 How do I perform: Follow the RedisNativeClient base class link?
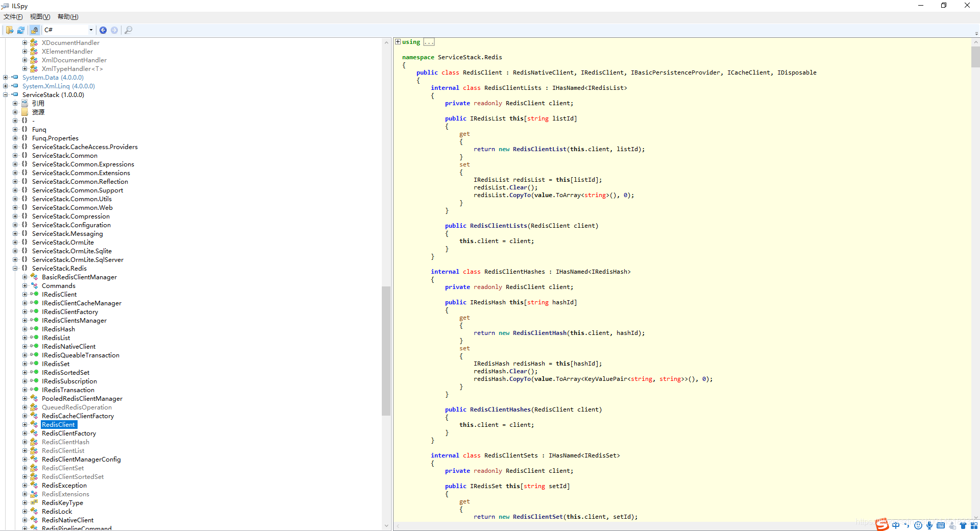point(544,73)
